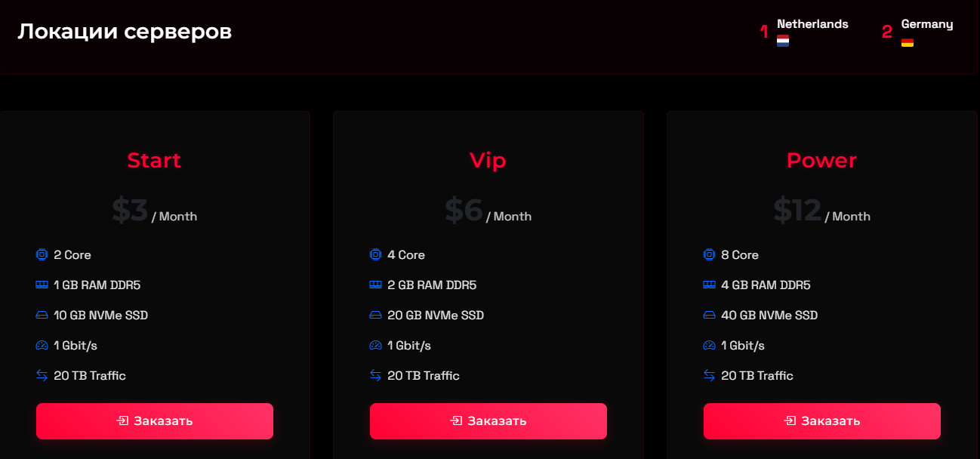Click the RAM icon in Start plan
The width and height of the screenshot is (980, 459).
point(42,285)
